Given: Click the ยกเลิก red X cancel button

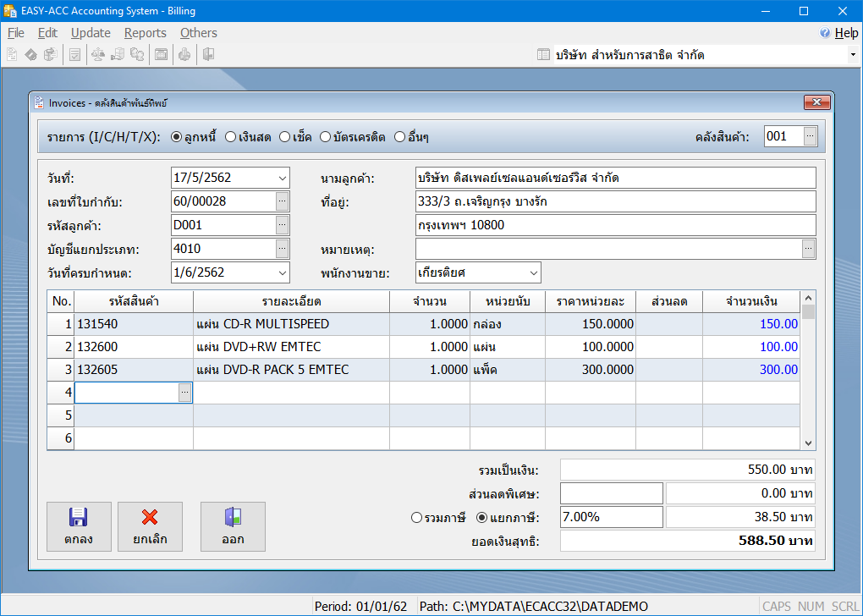Looking at the screenshot, I should 150,526.
